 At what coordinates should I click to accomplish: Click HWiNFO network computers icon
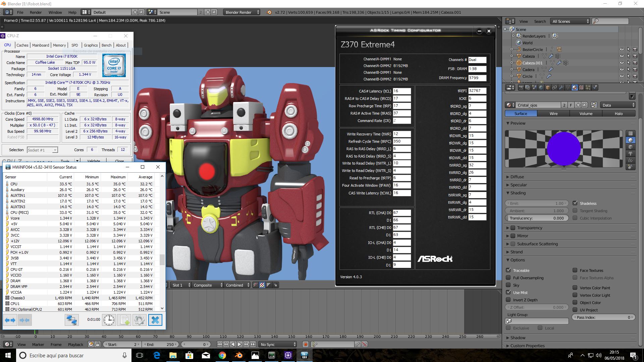[71, 320]
